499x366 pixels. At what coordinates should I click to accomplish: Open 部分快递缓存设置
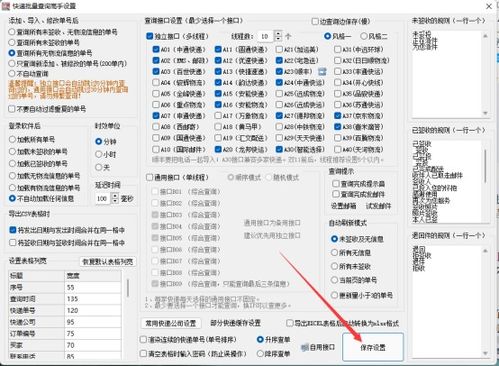(x=236, y=323)
